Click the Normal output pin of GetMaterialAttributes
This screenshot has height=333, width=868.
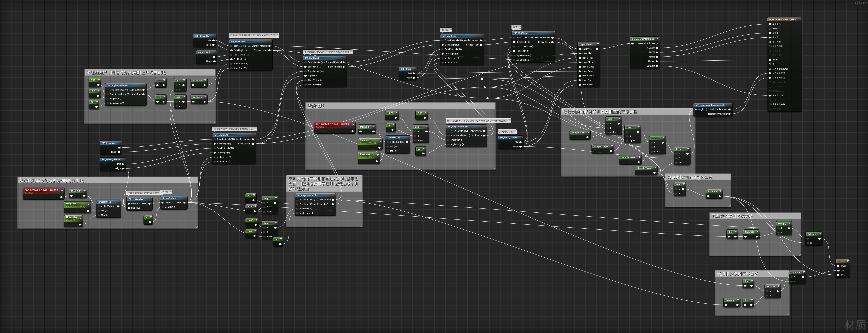coord(657,61)
